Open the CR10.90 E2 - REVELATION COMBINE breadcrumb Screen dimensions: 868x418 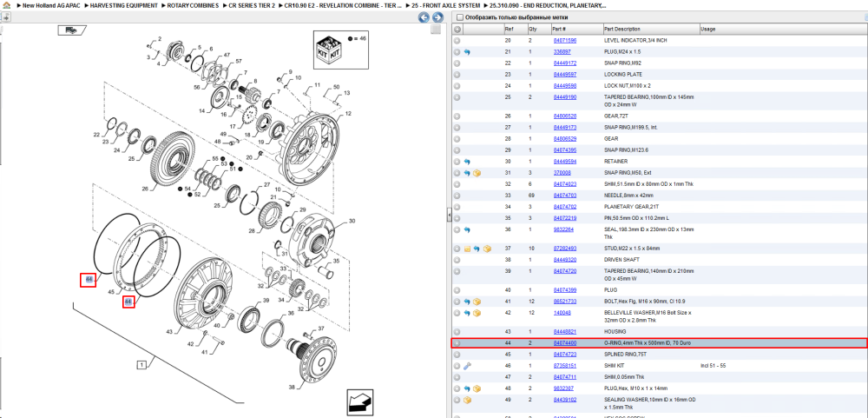pos(343,5)
